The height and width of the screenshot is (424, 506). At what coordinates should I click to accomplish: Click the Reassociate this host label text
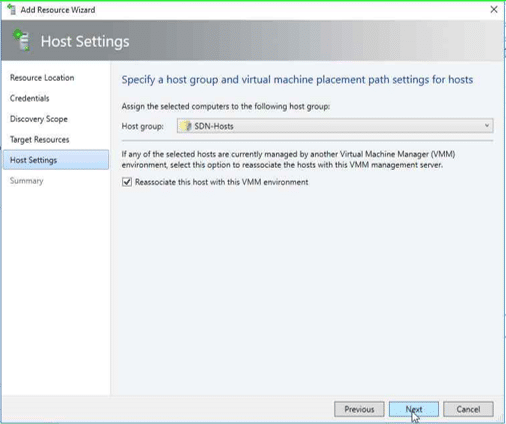[221, 182]
